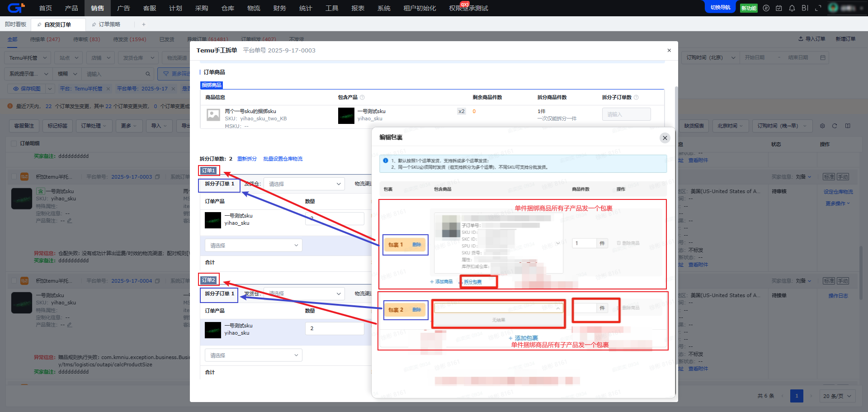The height and width of the screenshot is (412, 868).
Task: Click the 切换导航 button
Action: [720, 8]
